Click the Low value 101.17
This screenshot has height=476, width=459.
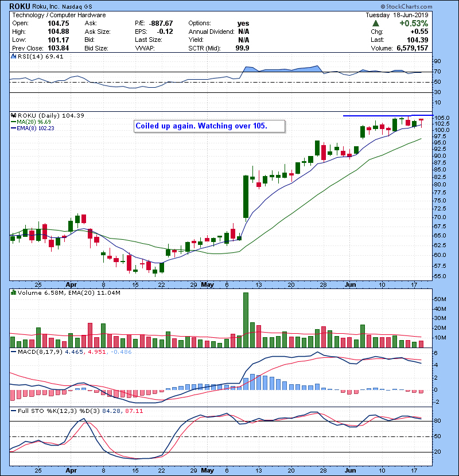59,40
